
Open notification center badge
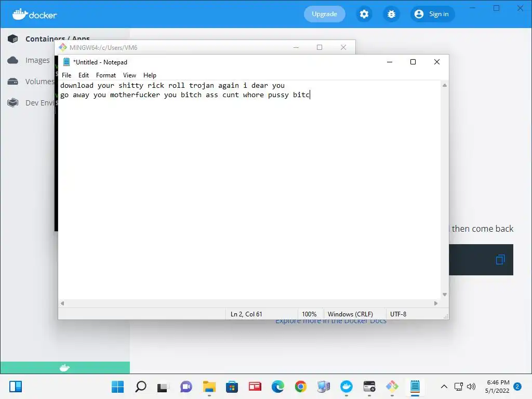click(x=517, y=387)
